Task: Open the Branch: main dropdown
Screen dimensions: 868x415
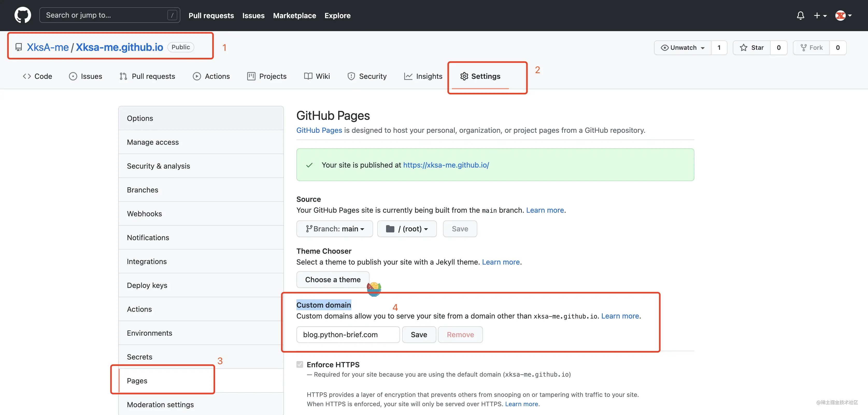Action: [335, 229]
